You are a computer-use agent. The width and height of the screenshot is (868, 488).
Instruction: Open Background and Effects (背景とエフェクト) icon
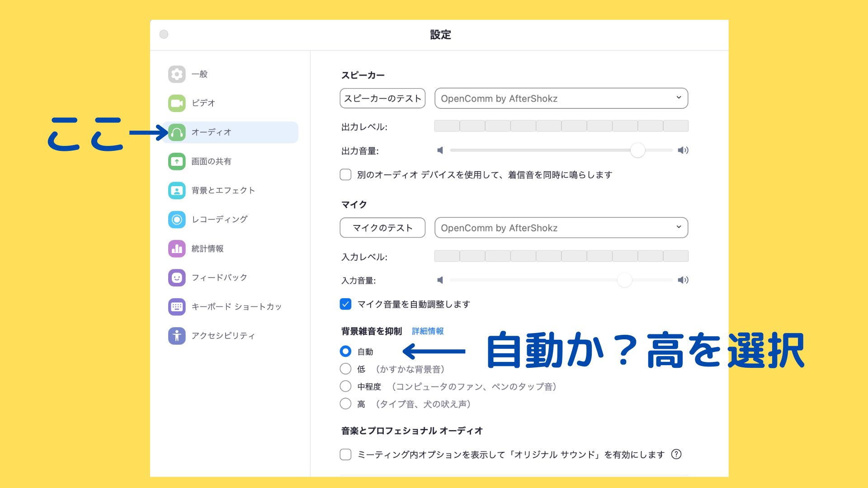pyautogui.click(x=177, y=190)
